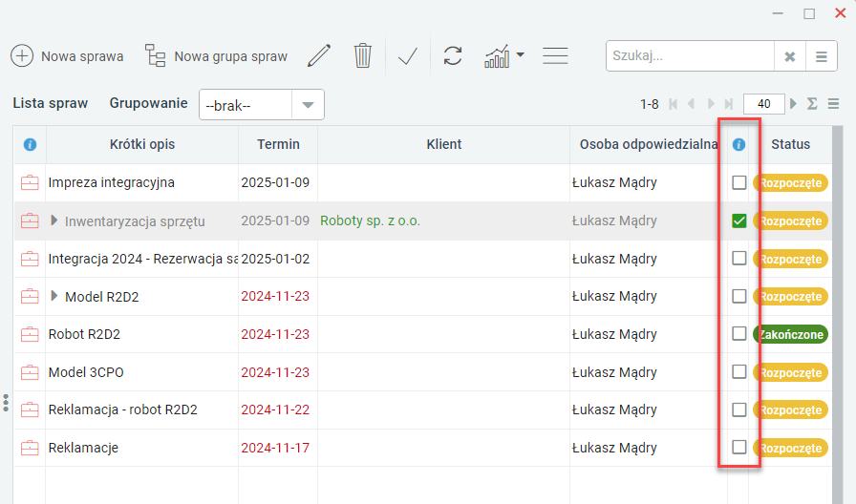Sort by Osoba odpowiedzialna column header
Viewport: 856px width, 504px height.
tap(648, 144)
